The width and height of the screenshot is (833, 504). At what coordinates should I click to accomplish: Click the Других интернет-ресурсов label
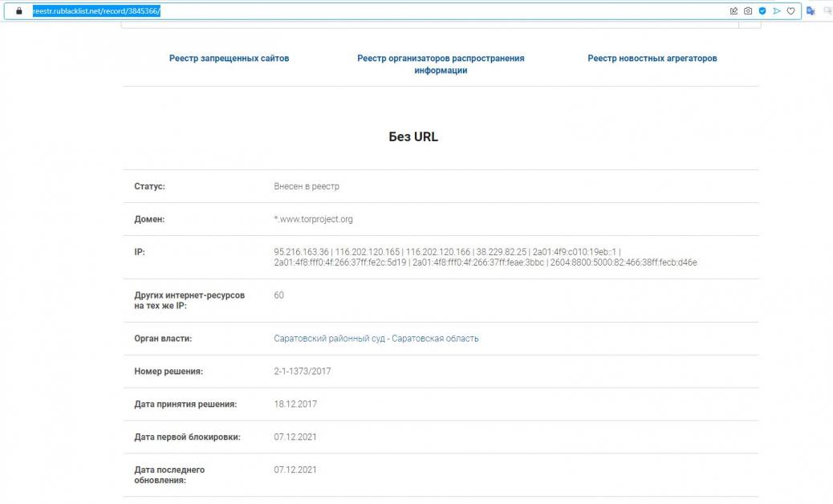(x=189, y=301)
